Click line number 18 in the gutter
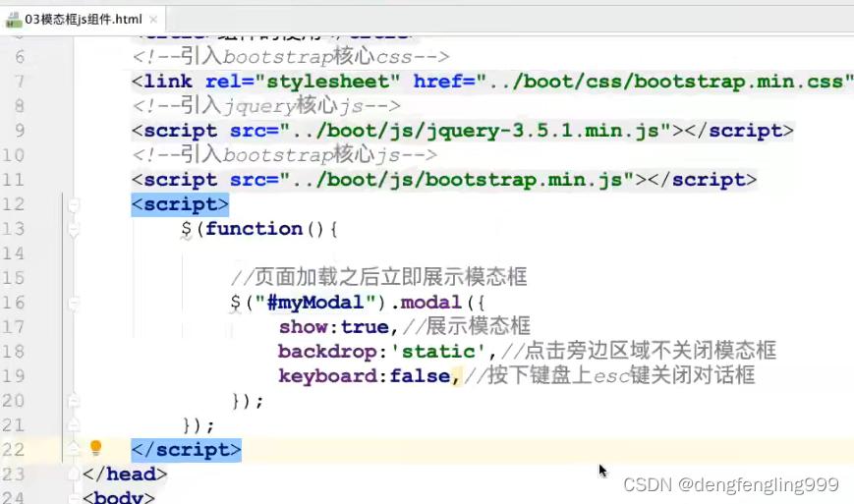 (14, 351)
